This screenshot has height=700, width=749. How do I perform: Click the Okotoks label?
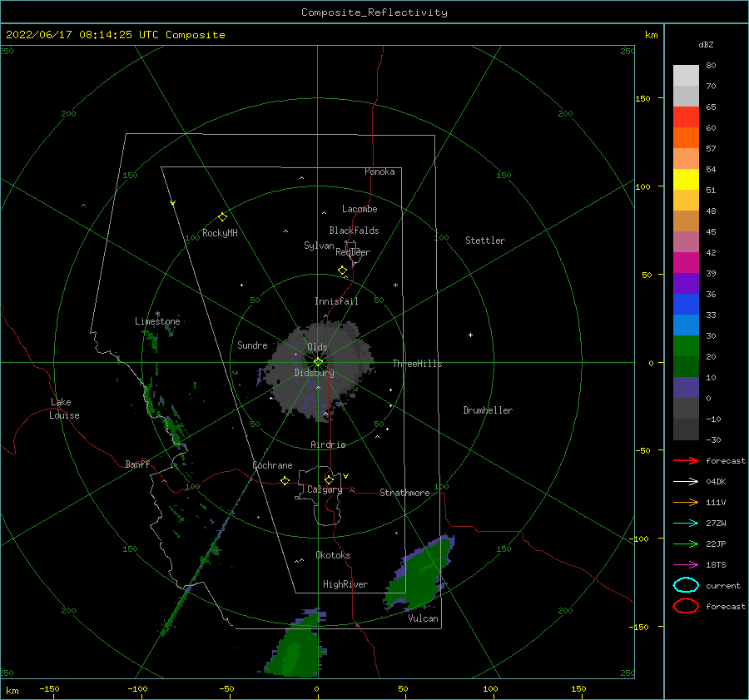333,555
